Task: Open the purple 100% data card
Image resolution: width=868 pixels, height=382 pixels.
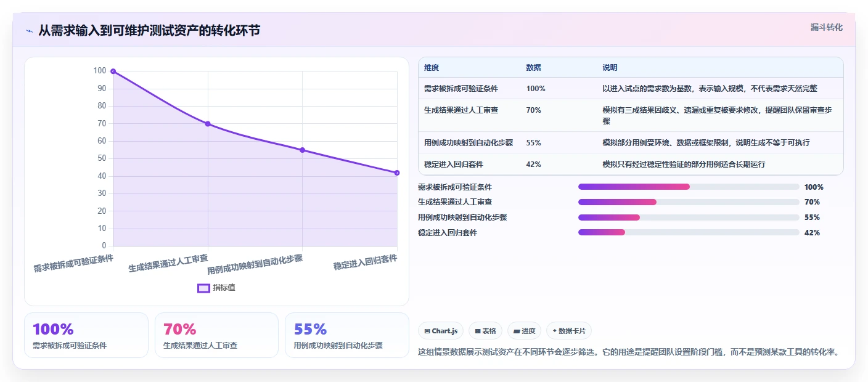Action: 86,335
